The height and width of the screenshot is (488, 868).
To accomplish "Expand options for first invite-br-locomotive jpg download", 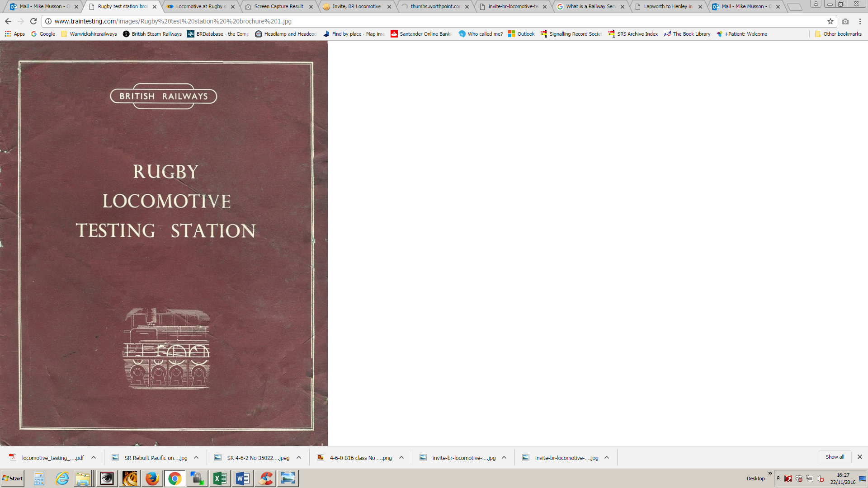I will (x=504, y=458).
